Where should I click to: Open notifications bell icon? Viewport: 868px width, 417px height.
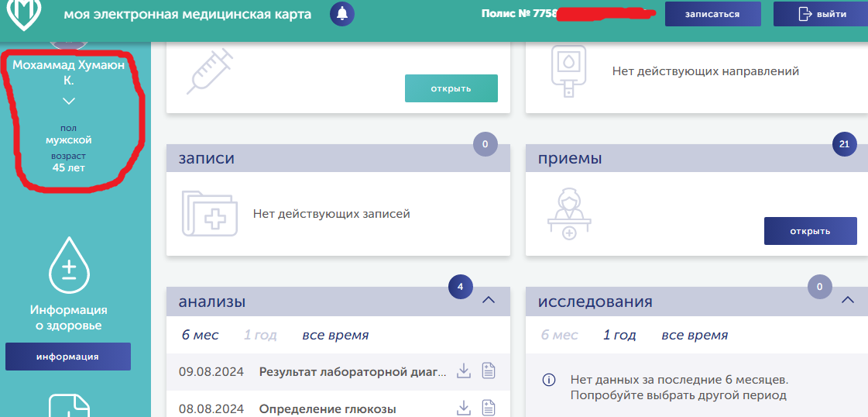coord(342,14)
